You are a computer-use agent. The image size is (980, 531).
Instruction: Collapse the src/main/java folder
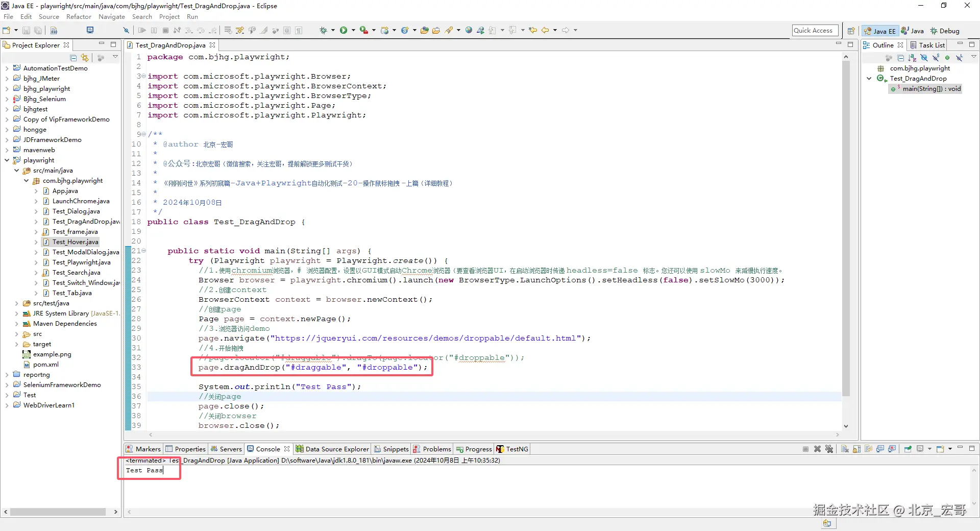[x=16, y=170]
